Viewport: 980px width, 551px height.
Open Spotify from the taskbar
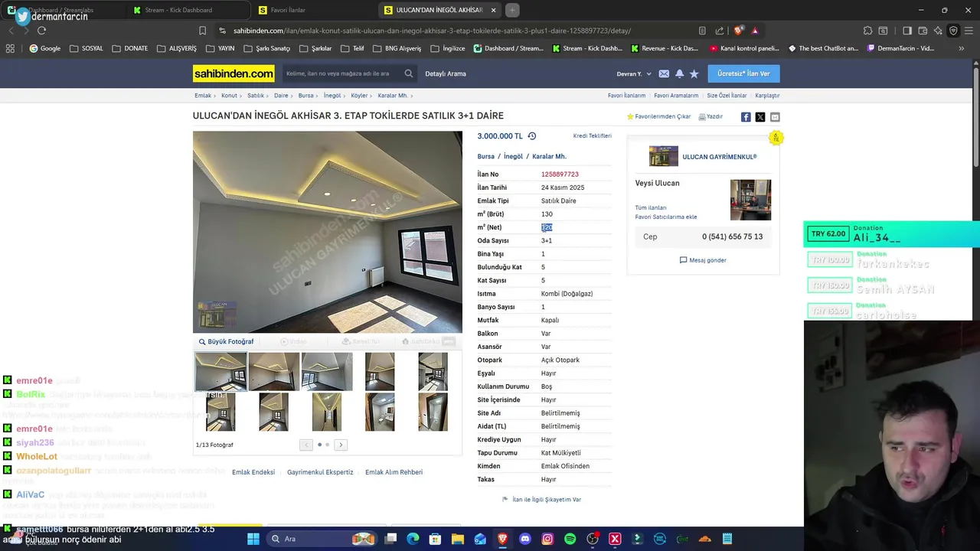pos(570,539)
